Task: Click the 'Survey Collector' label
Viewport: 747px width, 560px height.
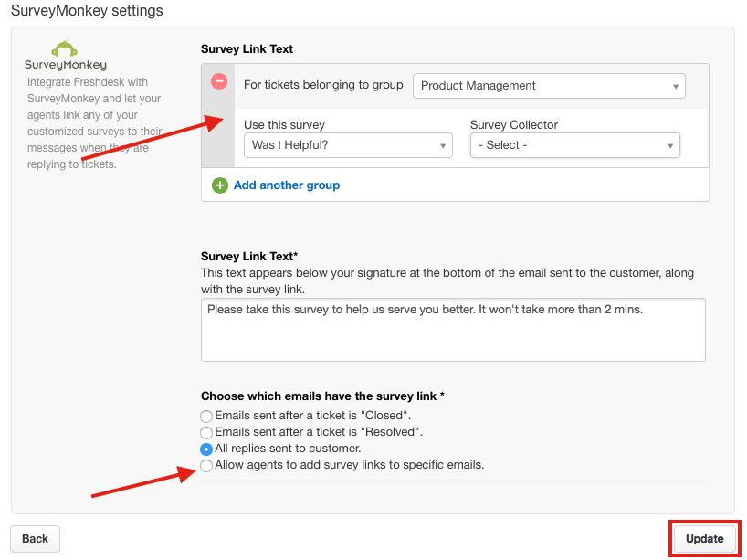Action: [513, 125]
